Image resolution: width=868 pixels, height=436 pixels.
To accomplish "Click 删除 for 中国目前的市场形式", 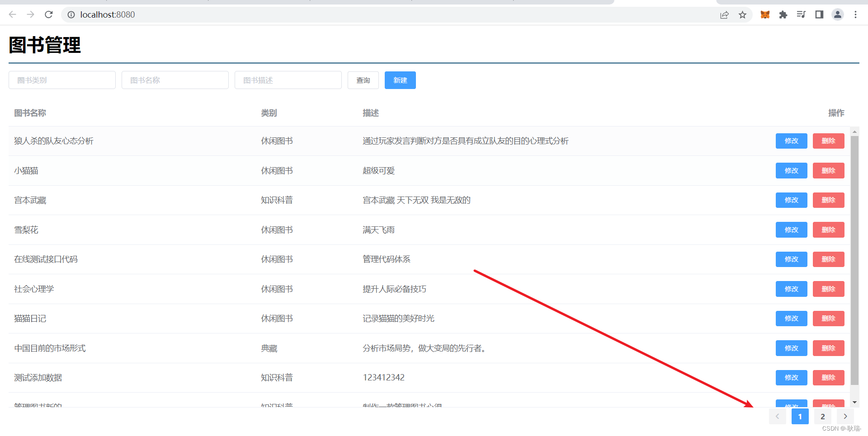I will [828, 348].
